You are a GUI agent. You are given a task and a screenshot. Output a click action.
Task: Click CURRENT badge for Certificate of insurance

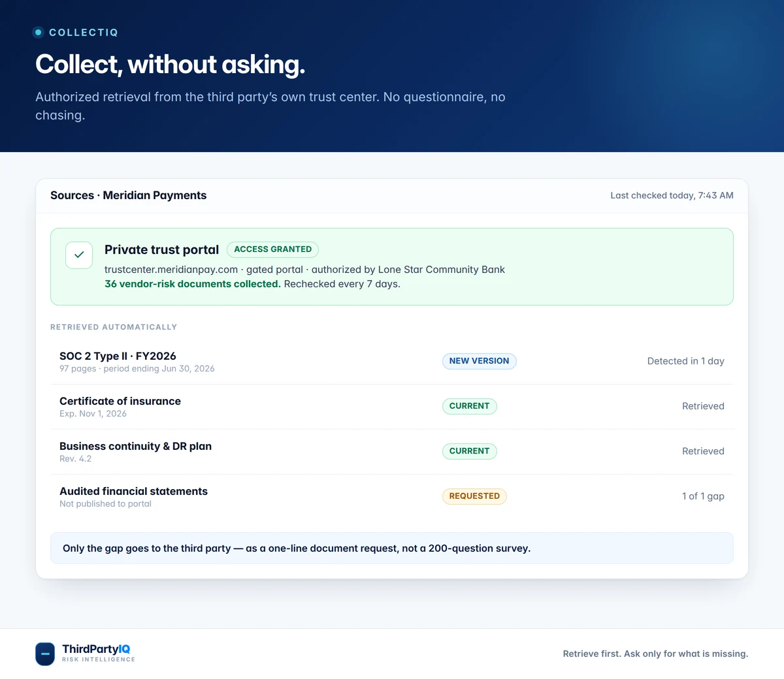click(x=469, y=406)
